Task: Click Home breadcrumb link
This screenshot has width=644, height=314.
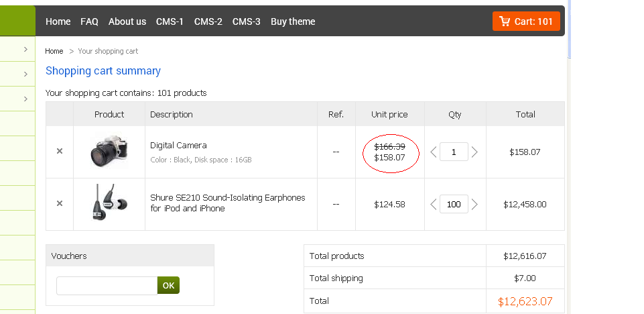Action: click(x=54, y=51)
